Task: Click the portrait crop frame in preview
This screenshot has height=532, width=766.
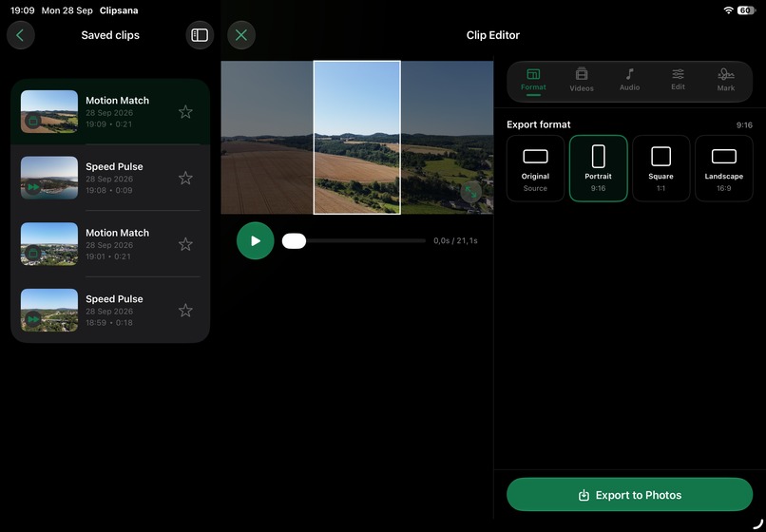Action: click(357, 137)
